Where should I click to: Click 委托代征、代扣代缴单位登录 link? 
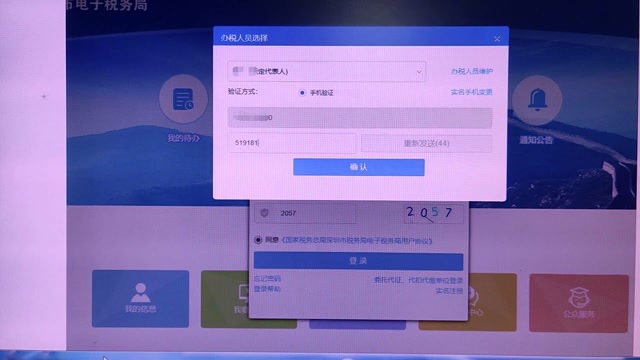pyautogui.click(x=418, y=280)
